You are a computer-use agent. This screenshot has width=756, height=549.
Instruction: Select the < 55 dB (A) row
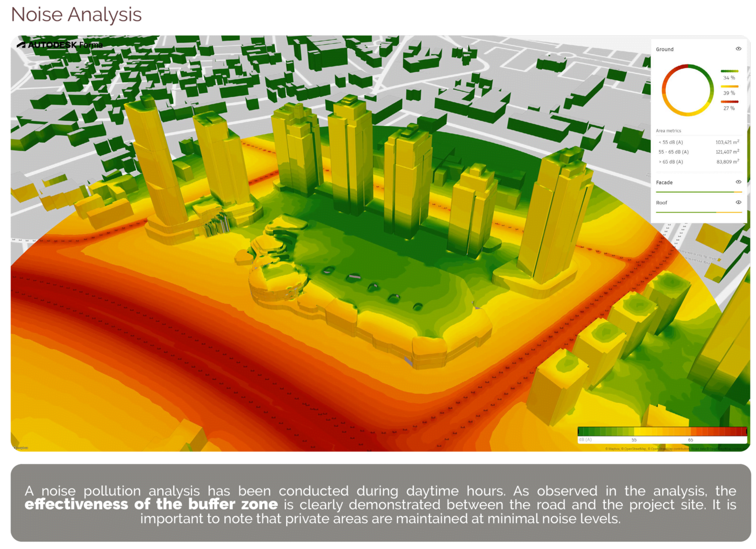click(698, 142)
